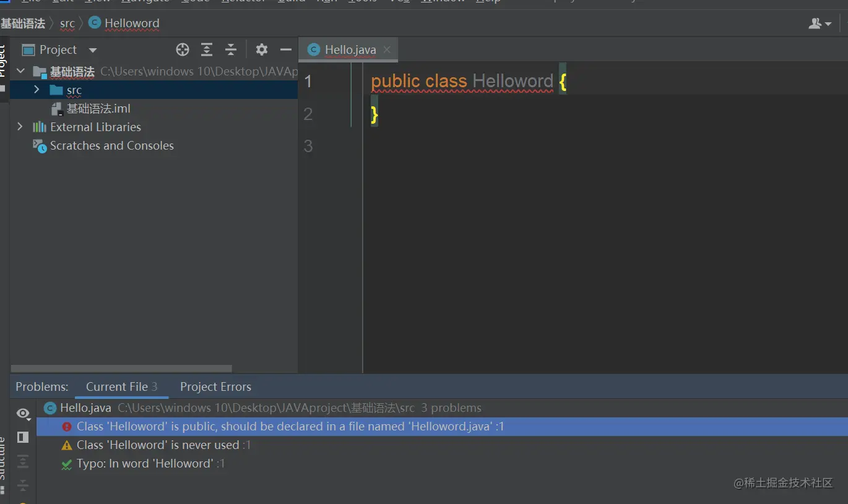Click the class name Helloword in editor

(x=513, y=81)
